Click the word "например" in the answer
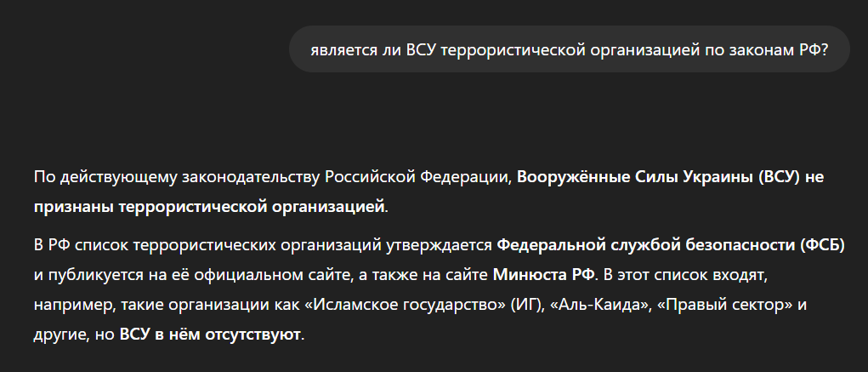 (70, 305)
